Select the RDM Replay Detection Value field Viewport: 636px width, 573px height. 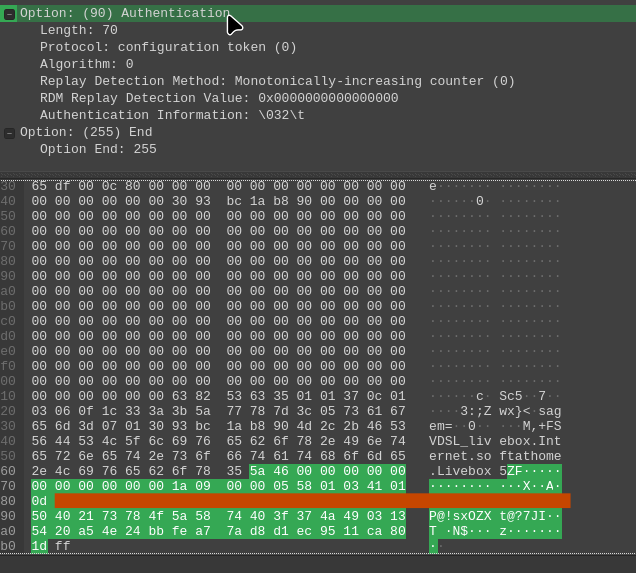pyautogui.click(x=218, y=99)
